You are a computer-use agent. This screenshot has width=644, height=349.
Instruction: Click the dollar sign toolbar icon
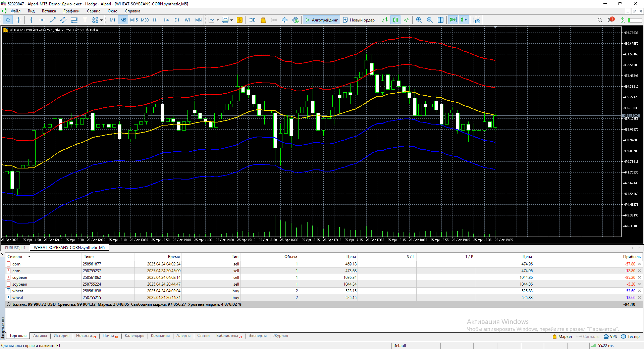[x=239, y=20]
